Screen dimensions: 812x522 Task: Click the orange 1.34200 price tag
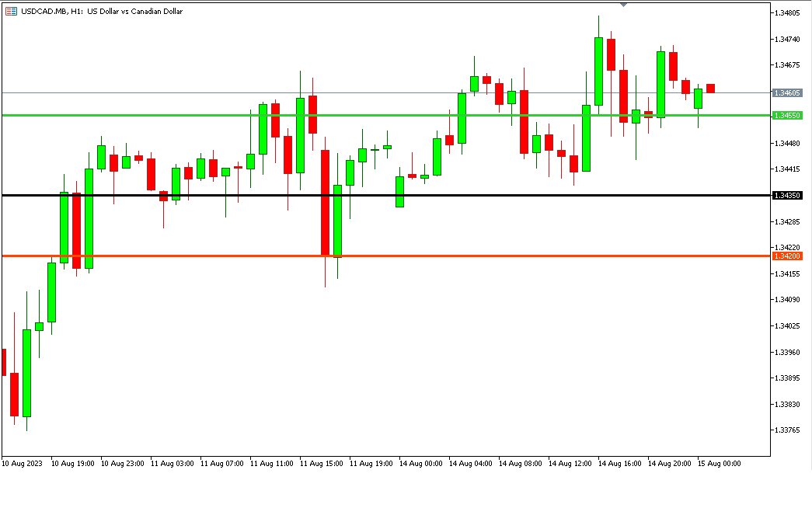click(787, 256)
